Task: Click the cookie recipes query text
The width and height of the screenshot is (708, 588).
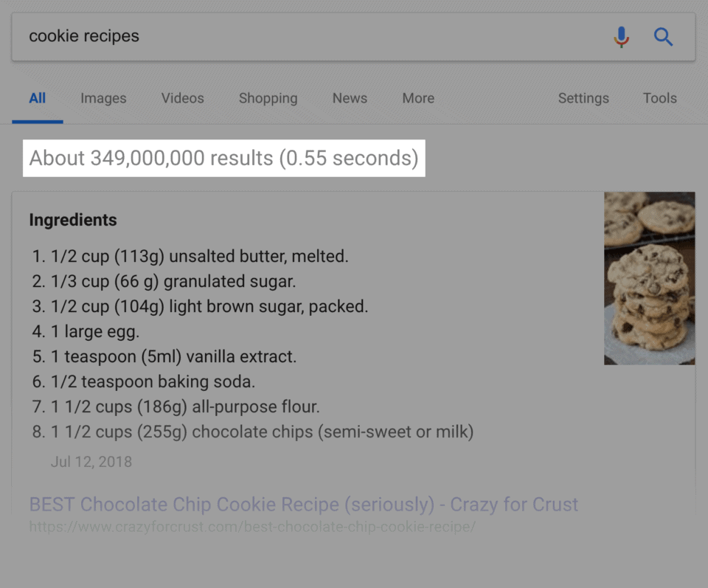Action: [83, 35]
